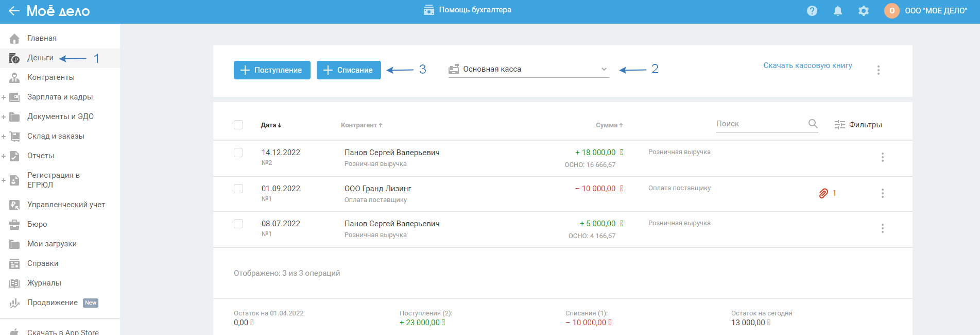Viewport: 980px width, 335px height.
Task: Click into the Поиск search field
Action: tap(760, 124)
